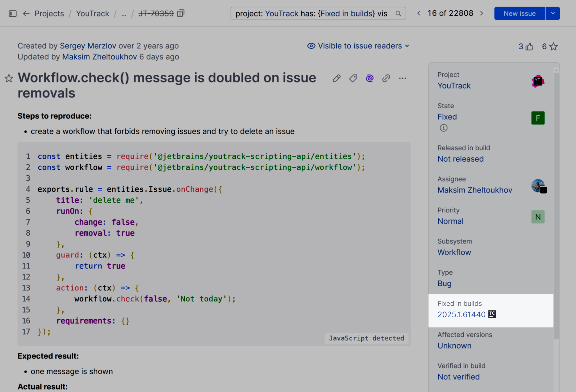Open the more actions ellipsis near title

pyautogui.click(x=403, y=78)
